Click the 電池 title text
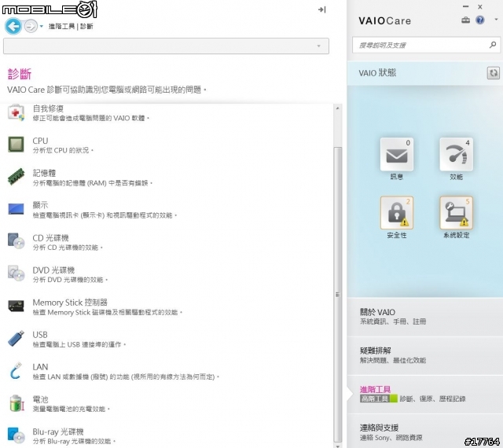The image size is (503, 448). tap(40, 399)
